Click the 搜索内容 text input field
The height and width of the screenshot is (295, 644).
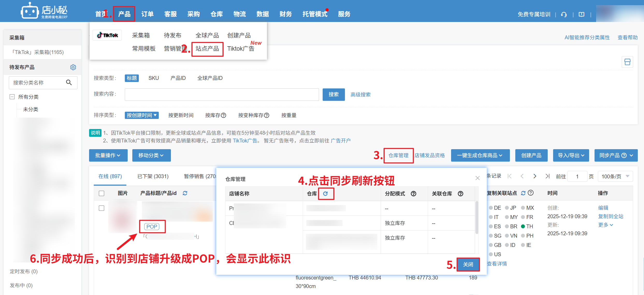pos(222,95)
